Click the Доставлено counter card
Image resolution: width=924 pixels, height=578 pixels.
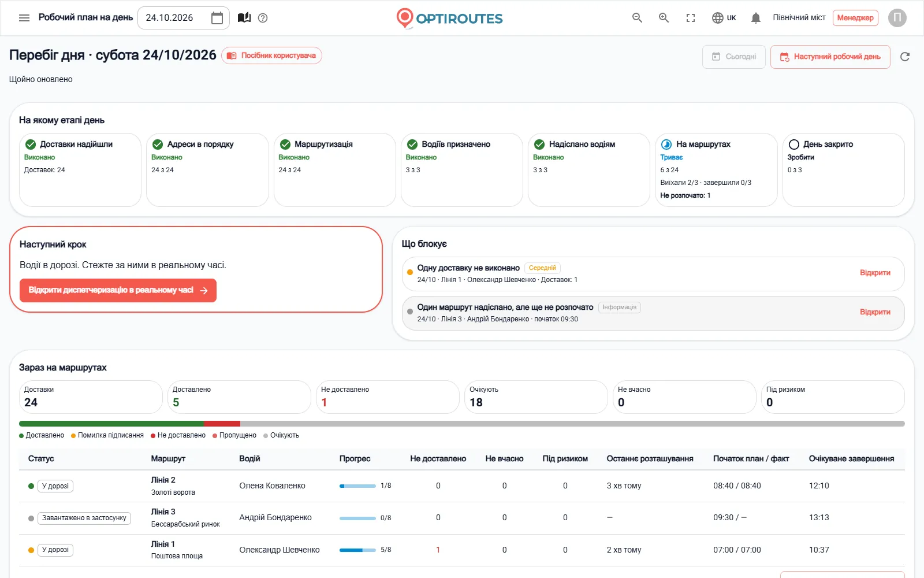239,397
